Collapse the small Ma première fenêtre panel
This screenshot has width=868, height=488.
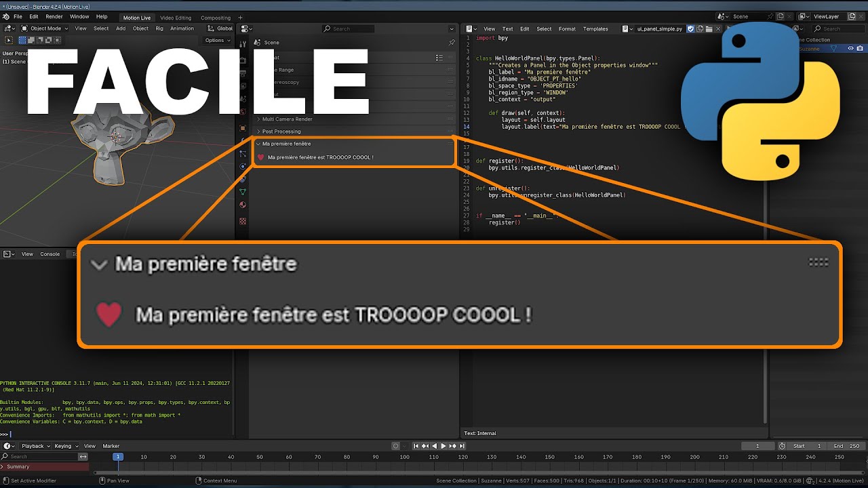pyautogui.click(x=258, y=144)
